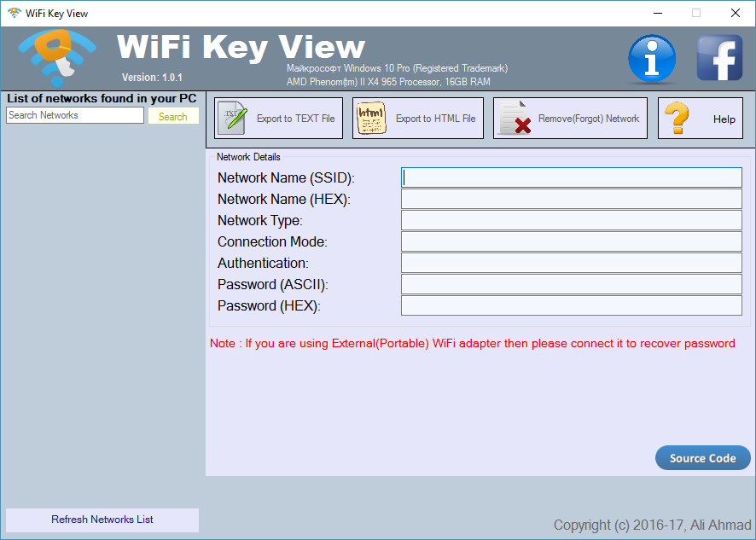Refresh Networks List

[x=102, y=520]
